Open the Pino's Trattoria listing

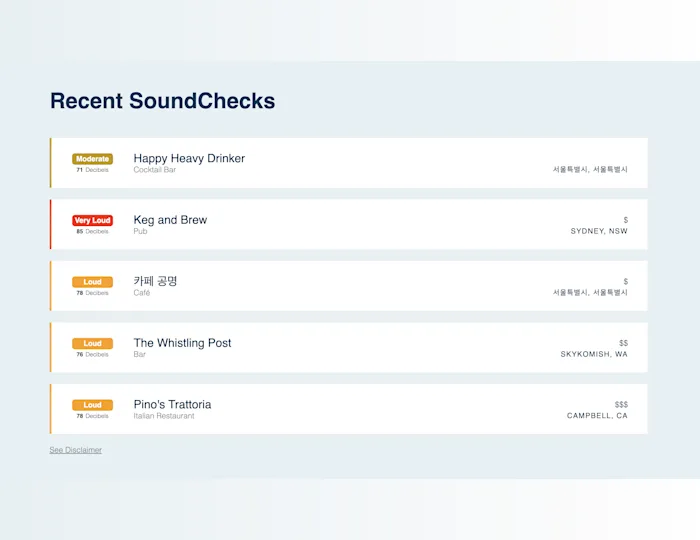[172, 404]
